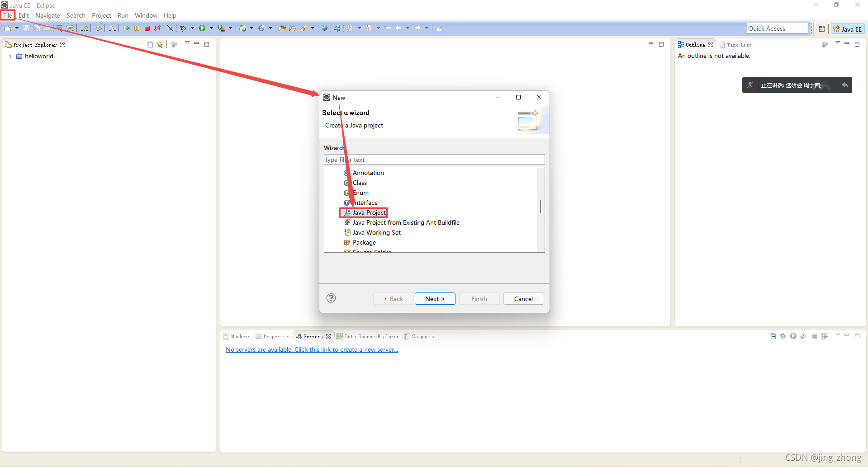Select the Java Project wizard entry
868x467 pixels.
pyautogui.click(x=364, y=212)
